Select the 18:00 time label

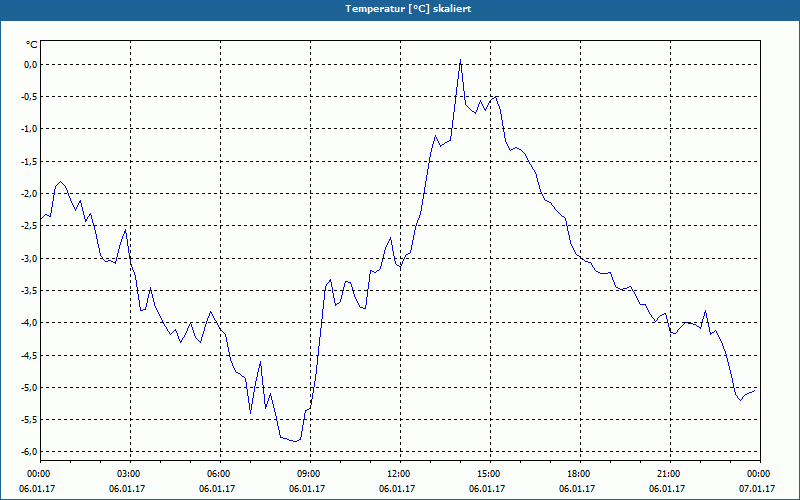tap(580, 474)
